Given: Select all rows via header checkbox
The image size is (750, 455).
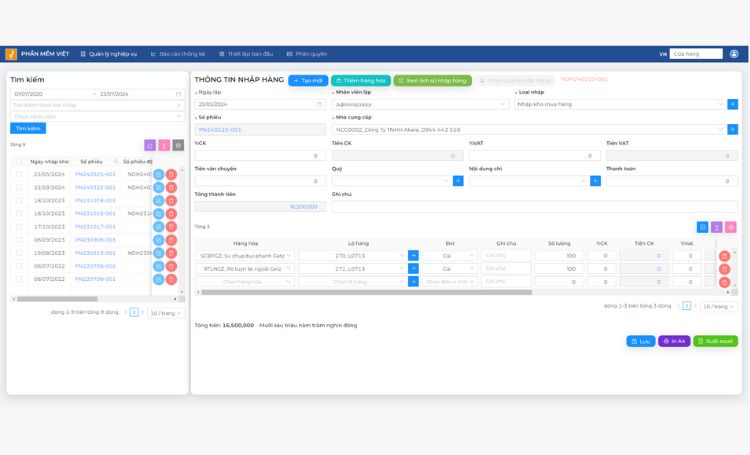Looking at the screenshot, I should tap(19, 161).
